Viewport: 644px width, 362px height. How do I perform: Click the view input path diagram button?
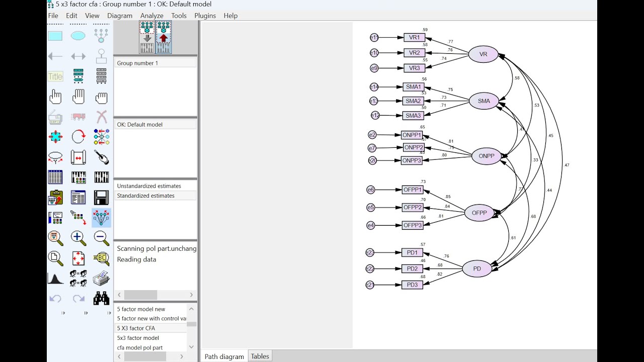(147, 37)
